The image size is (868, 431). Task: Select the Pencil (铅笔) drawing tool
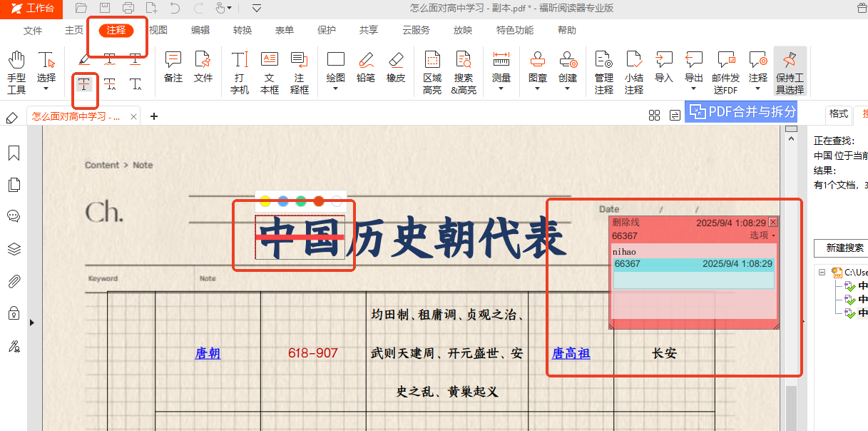point(365,67)
